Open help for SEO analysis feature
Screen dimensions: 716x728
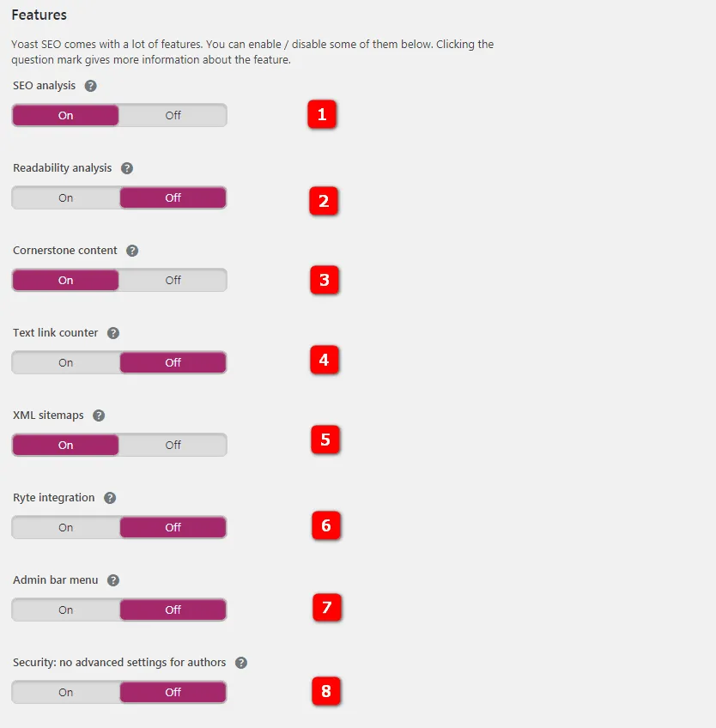coord(89,85)
